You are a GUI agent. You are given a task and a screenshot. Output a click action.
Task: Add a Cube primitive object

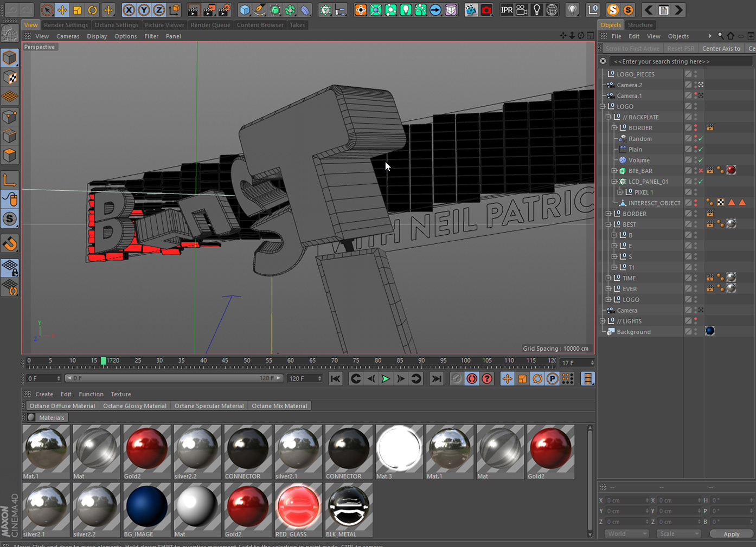[245, 10]
